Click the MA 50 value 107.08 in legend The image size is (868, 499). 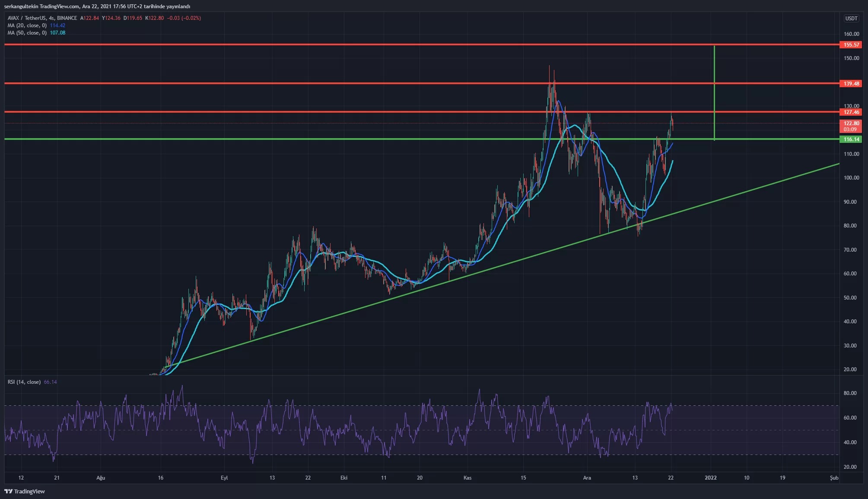click(x=57, y=33)
